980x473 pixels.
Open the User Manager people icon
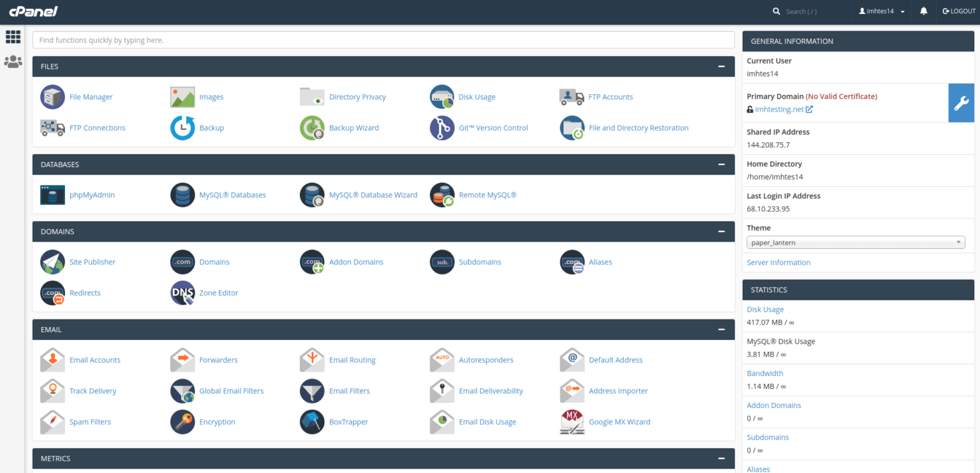(x=13, y=62)
